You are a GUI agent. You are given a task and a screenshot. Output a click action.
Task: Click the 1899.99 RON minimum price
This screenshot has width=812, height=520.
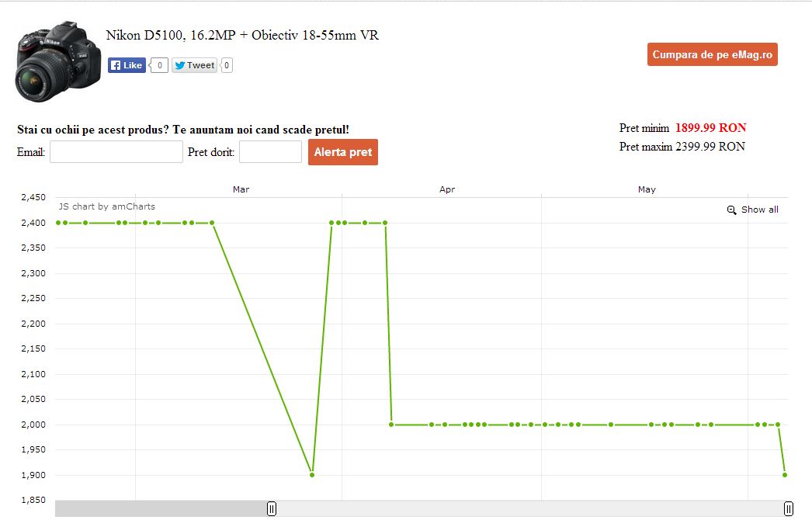click(710, 128)
